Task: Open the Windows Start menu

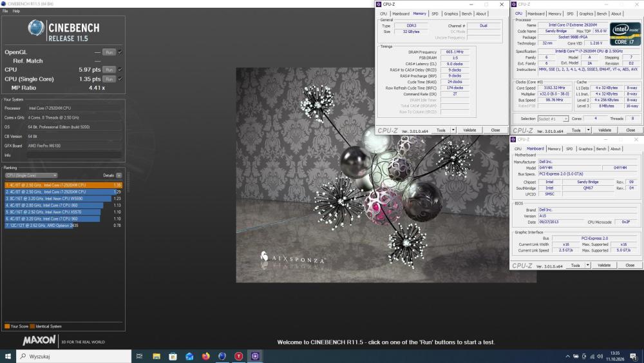Action: 8,356
